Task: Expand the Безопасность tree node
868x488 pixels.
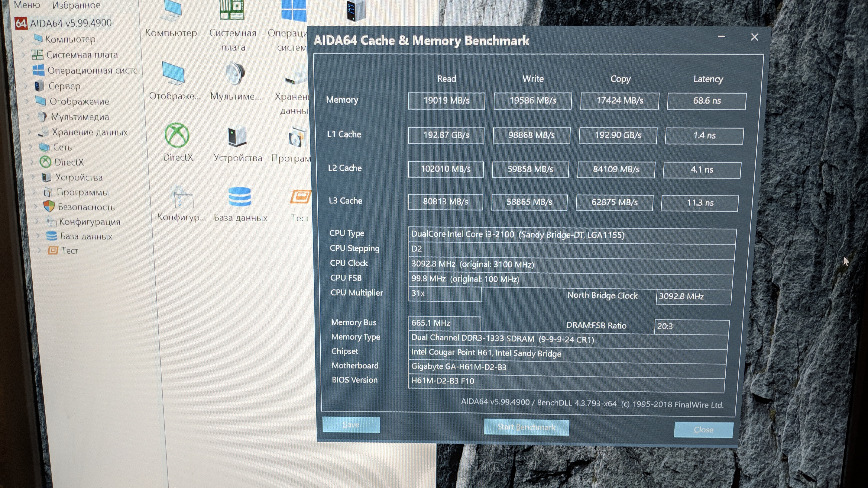Action: 35,207
